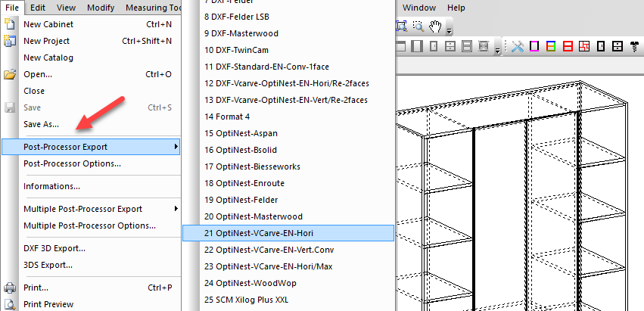Select 13 DXF-Vcarve-OptiNest-EN-Vert/Re-2faces
Image resolution: width=644 pixels, height=311 pixels.
(288, 100)
